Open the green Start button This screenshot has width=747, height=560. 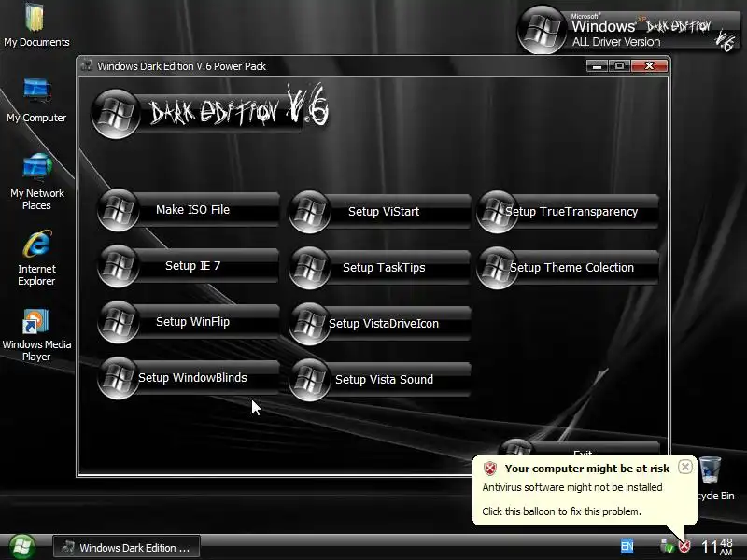(21, 547)
